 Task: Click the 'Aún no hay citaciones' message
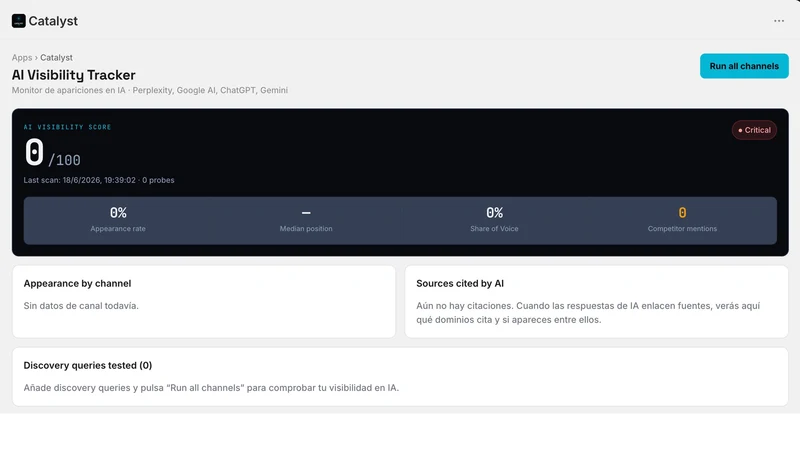(x=588, y=313)
